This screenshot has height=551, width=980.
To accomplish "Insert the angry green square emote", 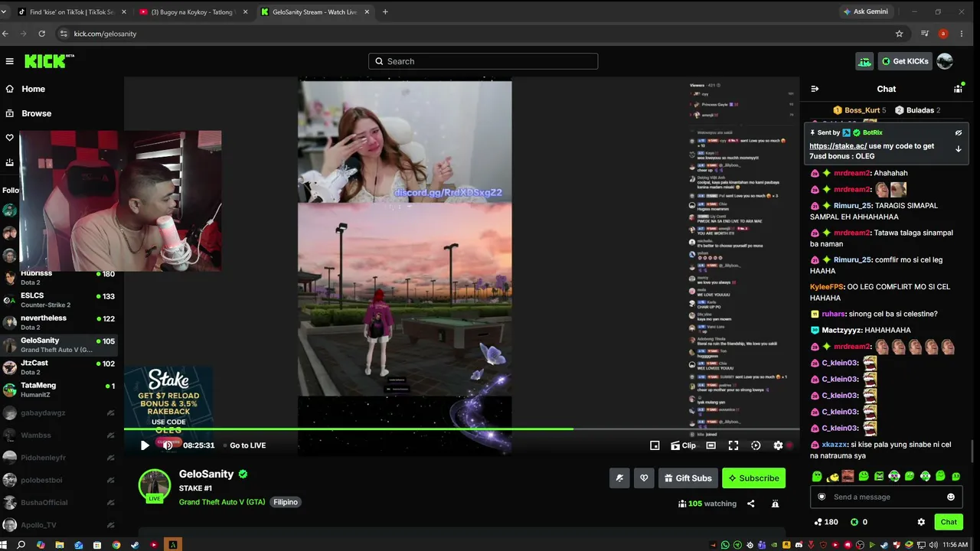I will [x=879, y=476].
